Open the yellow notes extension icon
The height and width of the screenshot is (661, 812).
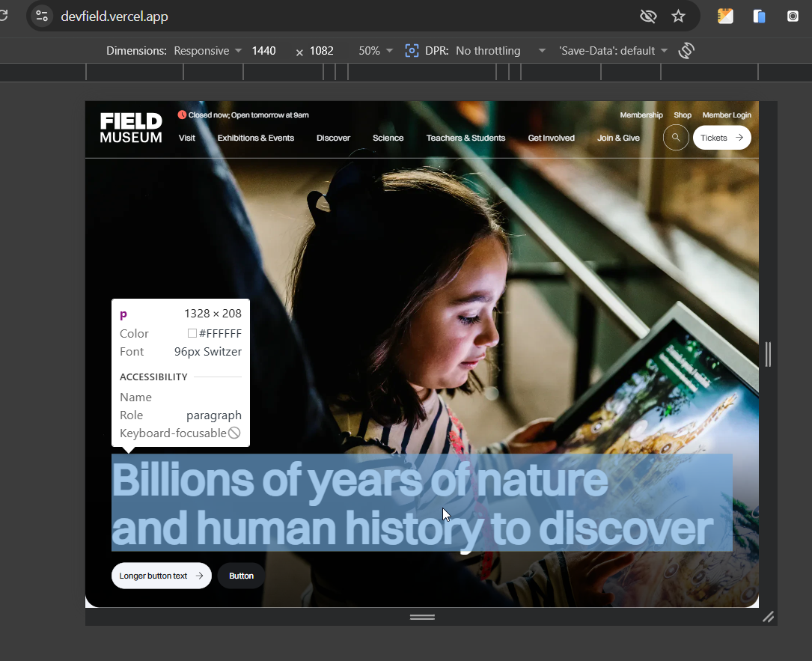click(x=725, y=16)
